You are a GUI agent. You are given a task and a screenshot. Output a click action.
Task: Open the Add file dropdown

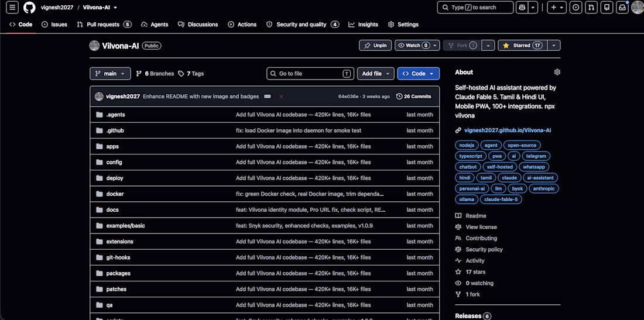point(376,74)
